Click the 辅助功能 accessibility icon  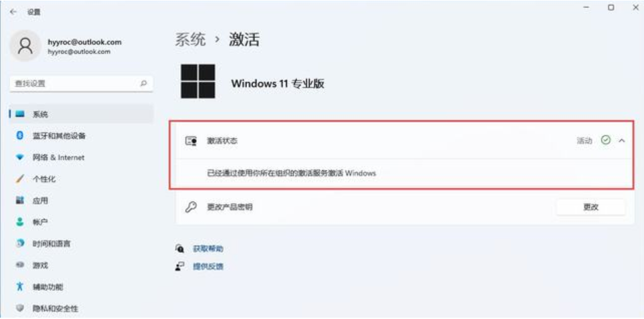point(19,287)
